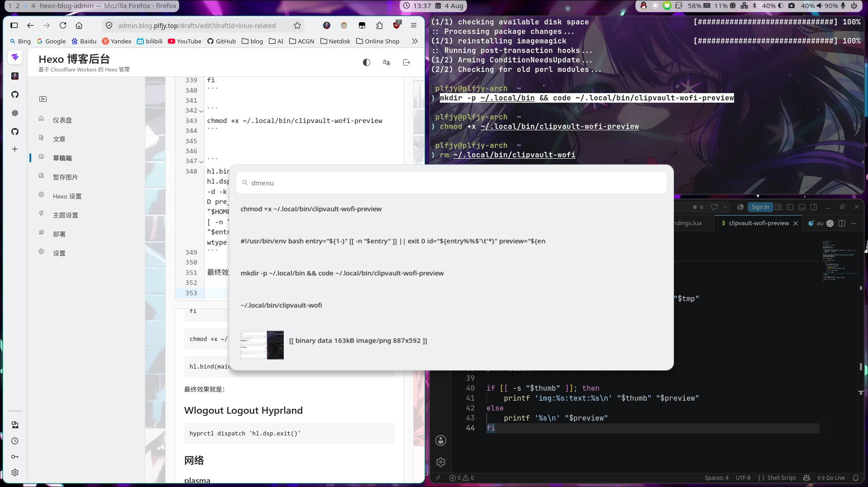The height and width of the screenshot is (487, 868).
Task: Select binary image thumbnail clipboard entry
Action: click(x=451, y=345)
